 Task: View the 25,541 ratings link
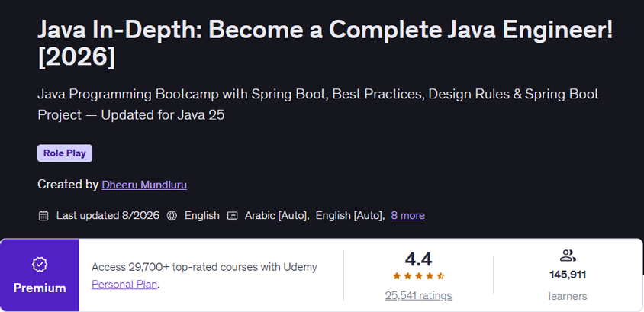[x=418, y=295]
